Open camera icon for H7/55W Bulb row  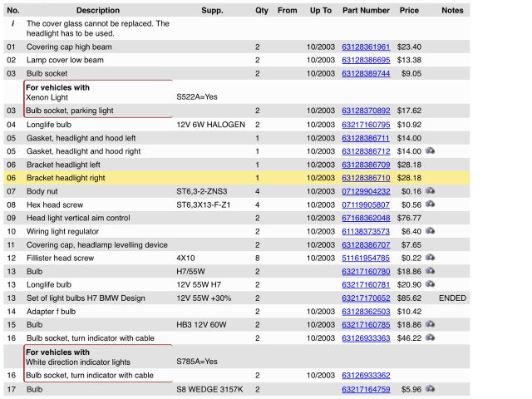pyautogui.click(x=430, y=272)
